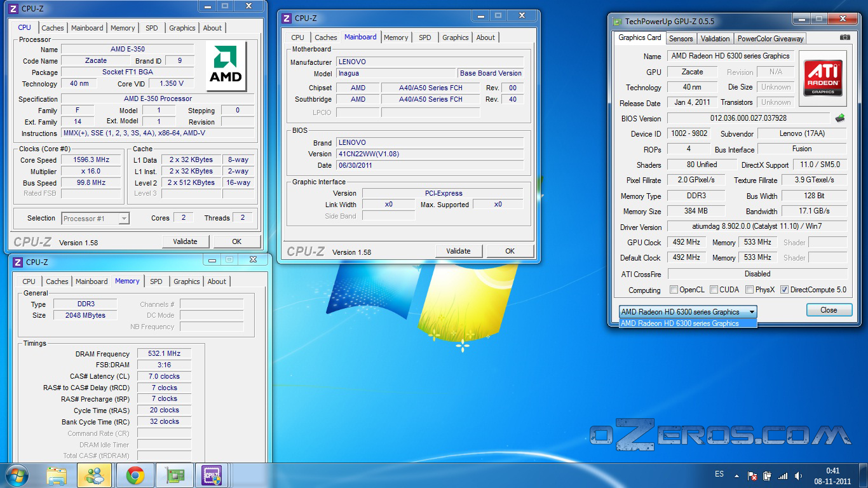Click the GPU-Z Name field
This screenshot has height=488, width=868.
tap(730, 56)
